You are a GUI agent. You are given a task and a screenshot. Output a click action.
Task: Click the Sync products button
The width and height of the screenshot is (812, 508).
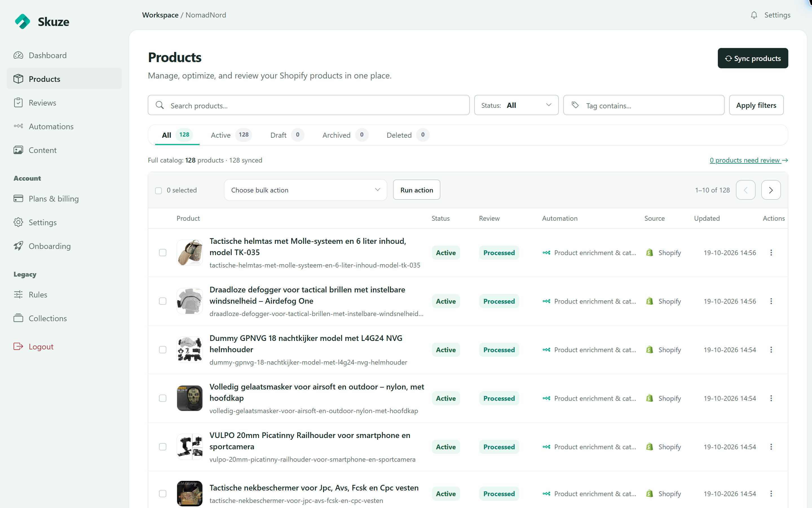tap(753, 58)
